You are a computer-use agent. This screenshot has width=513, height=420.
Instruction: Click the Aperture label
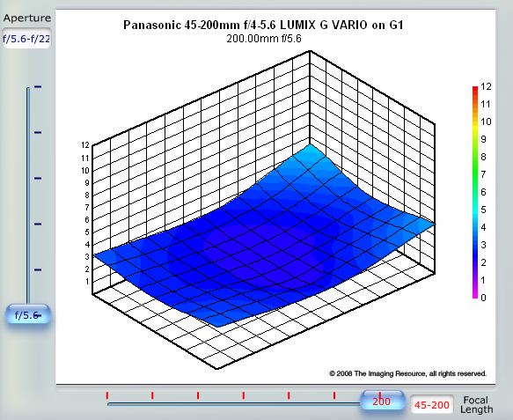point(27,18)
